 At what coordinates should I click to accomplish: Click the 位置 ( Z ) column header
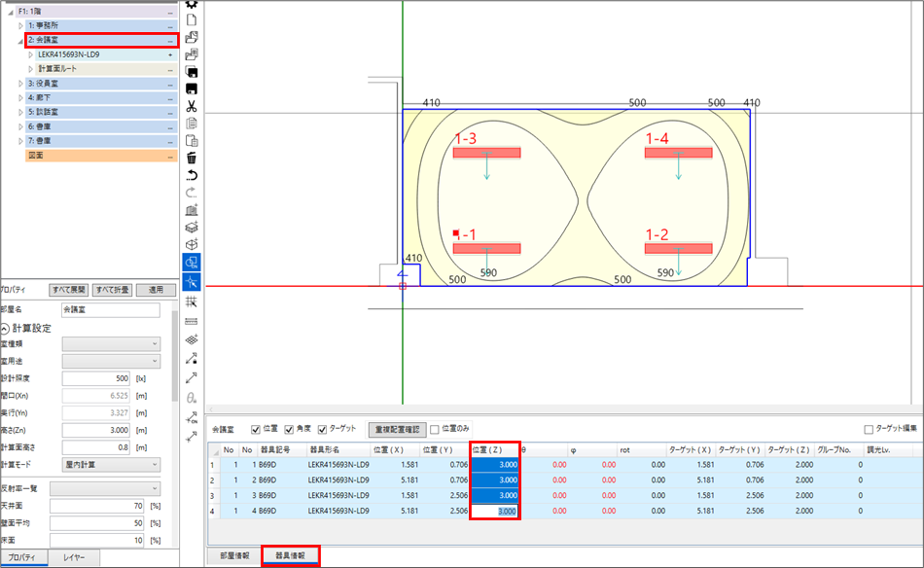pos(494,449)
